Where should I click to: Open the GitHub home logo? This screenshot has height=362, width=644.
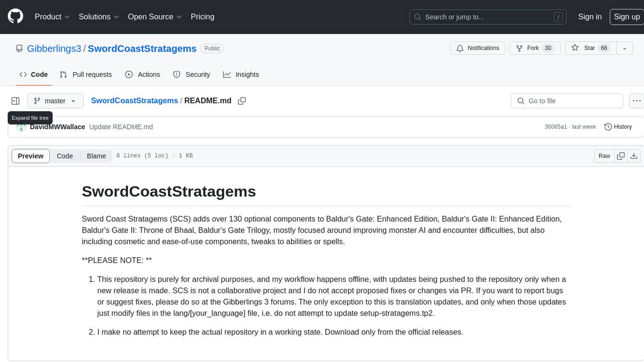coord(15,17)
